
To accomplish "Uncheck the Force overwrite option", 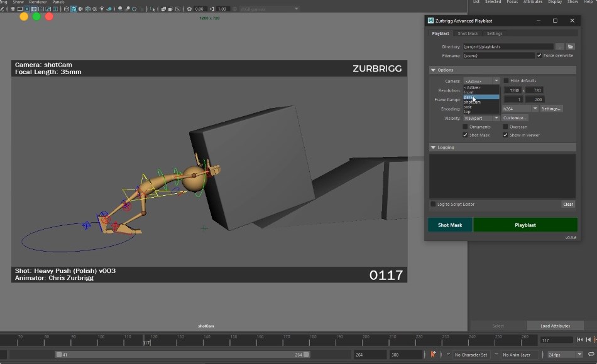I will click(539, 55).
